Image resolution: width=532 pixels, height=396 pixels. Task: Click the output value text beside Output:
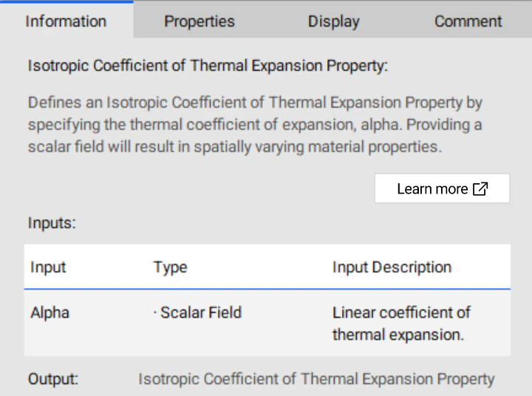[x=316, y=380]
